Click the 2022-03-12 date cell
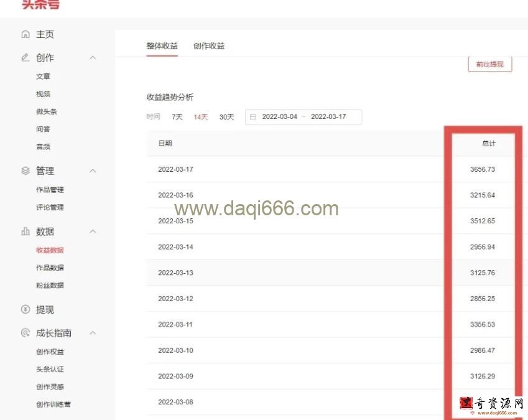 [x=175, y=299]
